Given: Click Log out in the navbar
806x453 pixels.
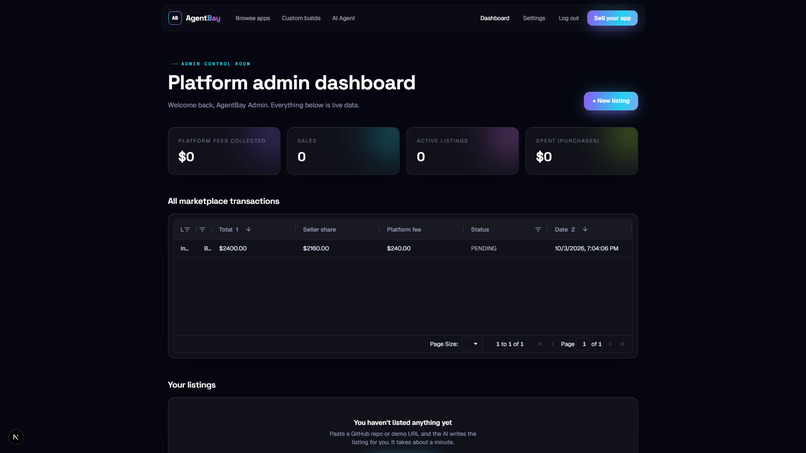Looking at the screenshot, I should tap(569, 18).
